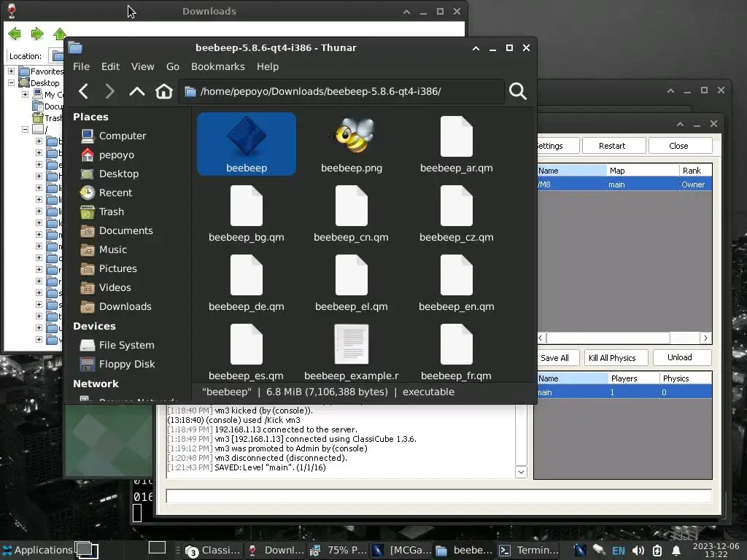Open notifications bell in system tray
Image resolution: width=747 pixels, height=560 pixels.
coord(676,551)
